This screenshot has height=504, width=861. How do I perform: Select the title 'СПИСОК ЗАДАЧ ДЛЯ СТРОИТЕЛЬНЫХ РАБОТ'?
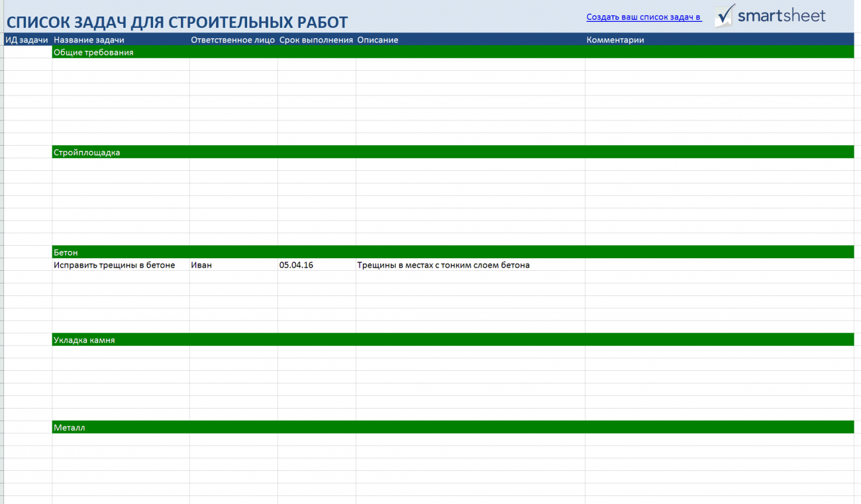pos(177,22)
